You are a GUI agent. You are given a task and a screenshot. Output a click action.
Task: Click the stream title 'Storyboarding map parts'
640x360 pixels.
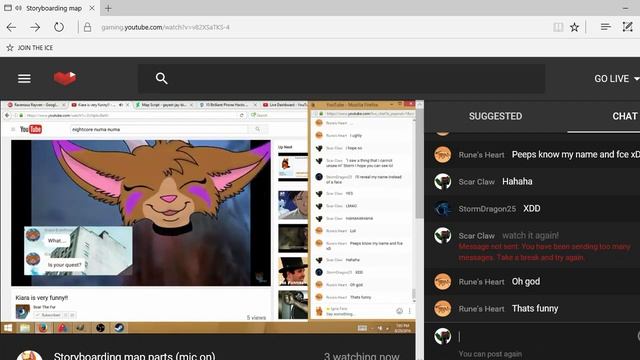coord(134,356)
